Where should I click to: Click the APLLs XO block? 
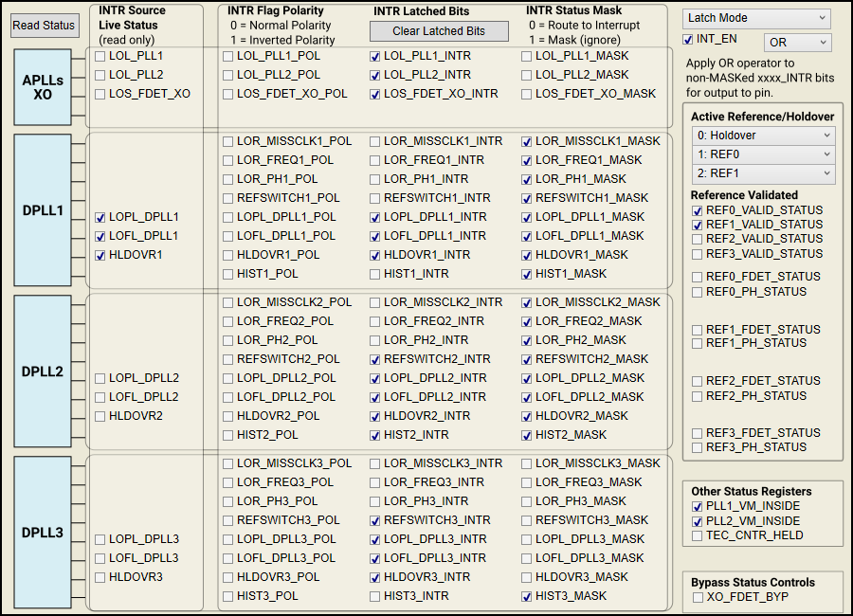pyautogui.click(x=42, y=87)
